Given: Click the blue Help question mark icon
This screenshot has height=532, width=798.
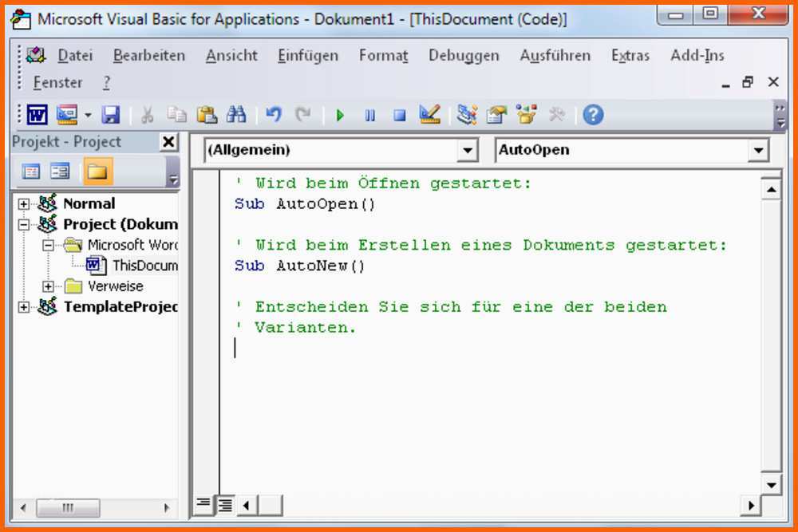Looking at the screenshot, I should click(x=593, y=115).
